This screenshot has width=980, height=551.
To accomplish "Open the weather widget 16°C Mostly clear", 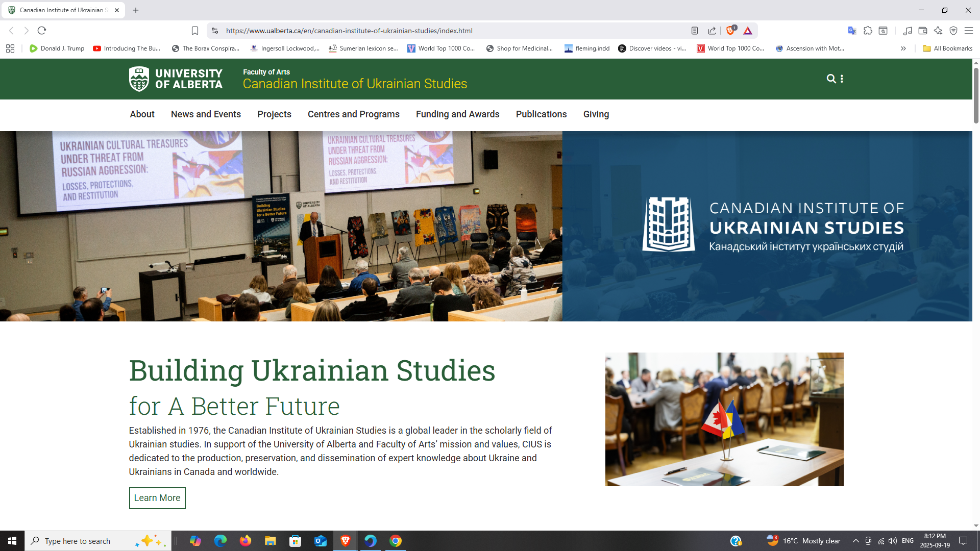I will coord(803,541).
